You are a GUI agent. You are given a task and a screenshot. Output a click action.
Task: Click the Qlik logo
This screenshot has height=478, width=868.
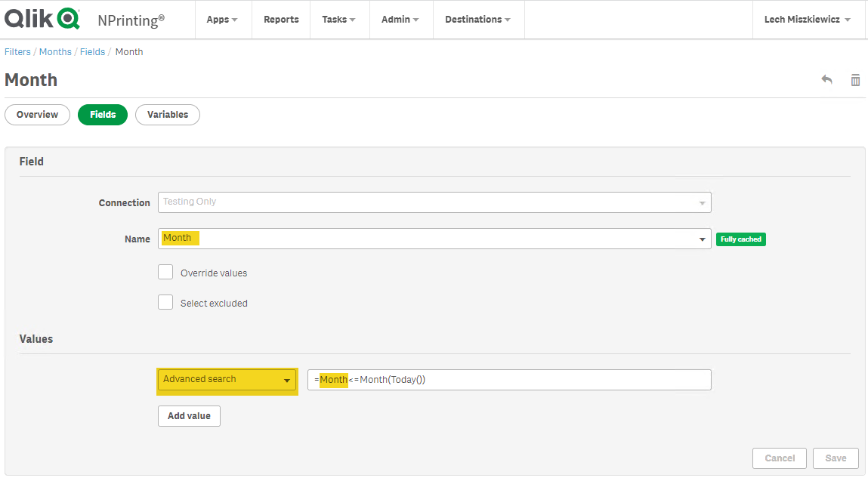coord(42,19)
